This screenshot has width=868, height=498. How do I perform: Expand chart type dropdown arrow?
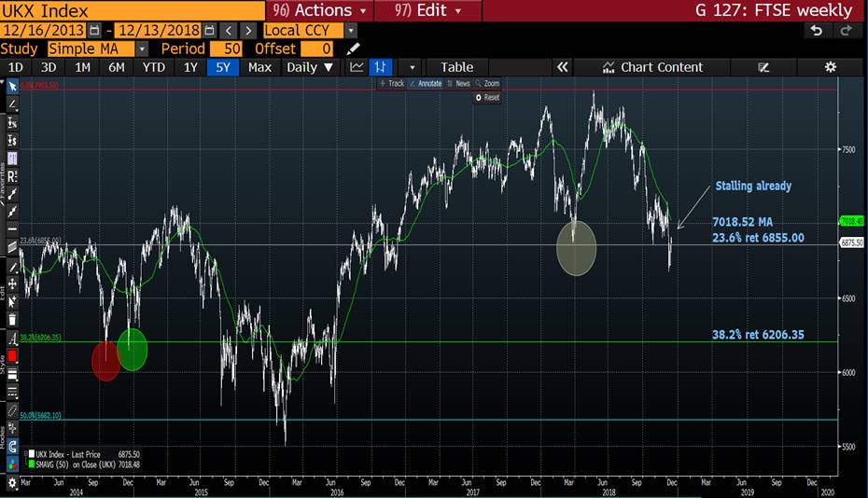(412, 67)
